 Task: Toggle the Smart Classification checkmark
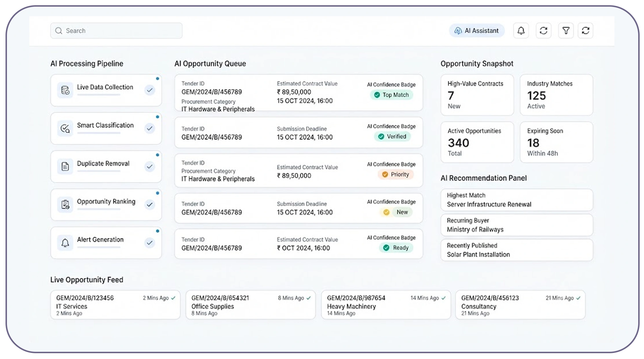point(149,128)
